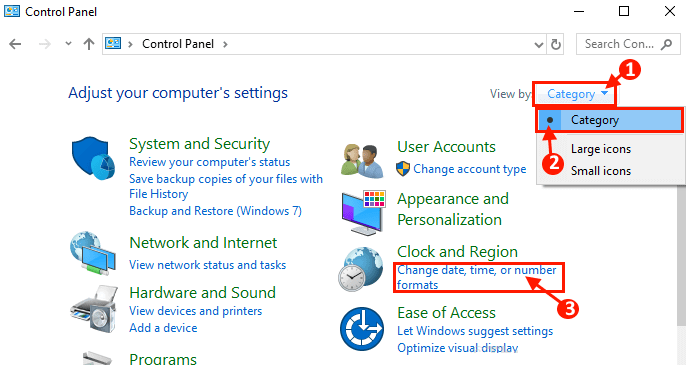Choose Small icons view option
The image size is (686, 365).
(601, 171)
